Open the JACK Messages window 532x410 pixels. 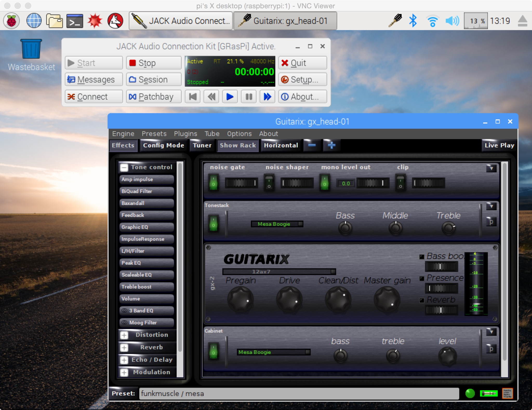coord(94,80)
